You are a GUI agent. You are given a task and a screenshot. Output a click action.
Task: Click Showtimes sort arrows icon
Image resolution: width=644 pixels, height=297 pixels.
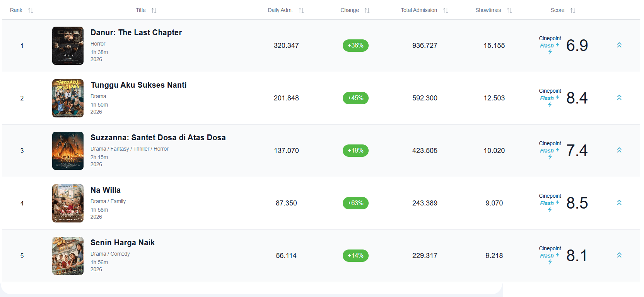509,10
